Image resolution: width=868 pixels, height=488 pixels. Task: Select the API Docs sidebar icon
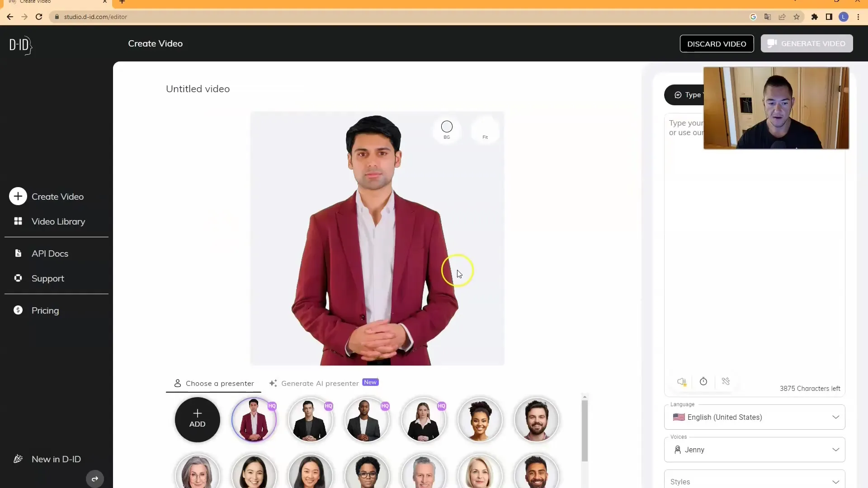click(x=17, y=253)
